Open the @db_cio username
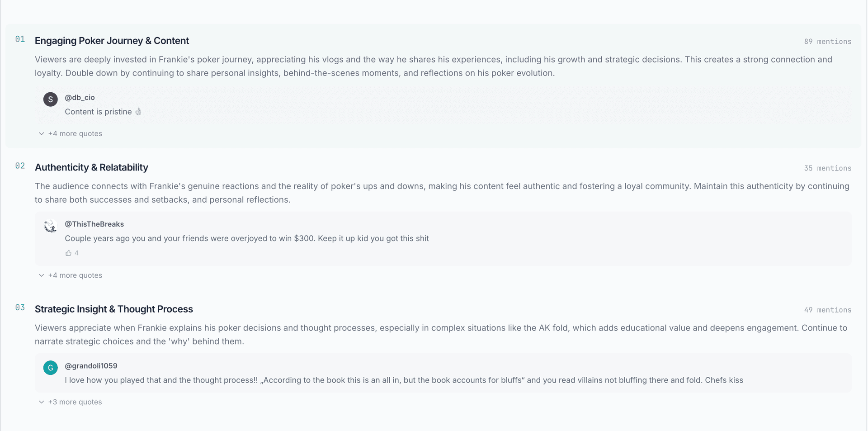The width and height of the screenshot is (868, 431). [80, 97]
